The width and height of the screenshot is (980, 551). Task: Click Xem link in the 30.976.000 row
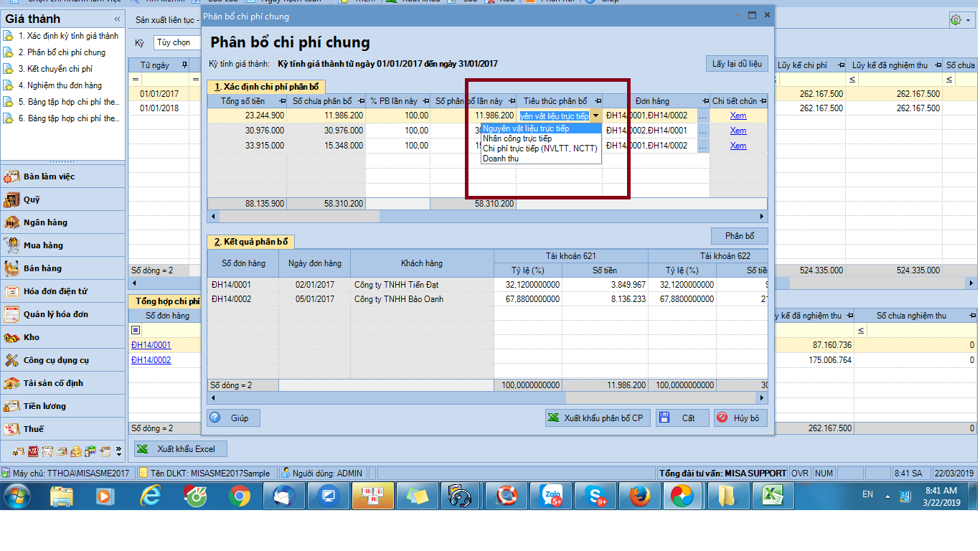point(738,131)
